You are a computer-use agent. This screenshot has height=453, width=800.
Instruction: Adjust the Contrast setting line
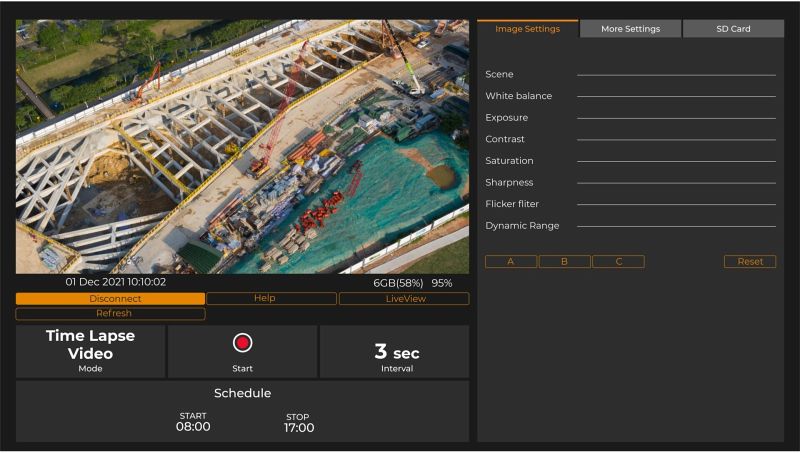click(x=677, y=140)
